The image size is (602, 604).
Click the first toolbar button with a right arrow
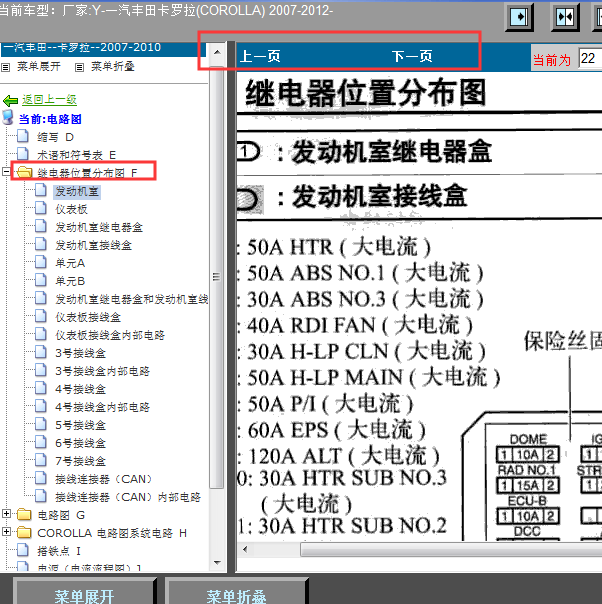point(519,17)
